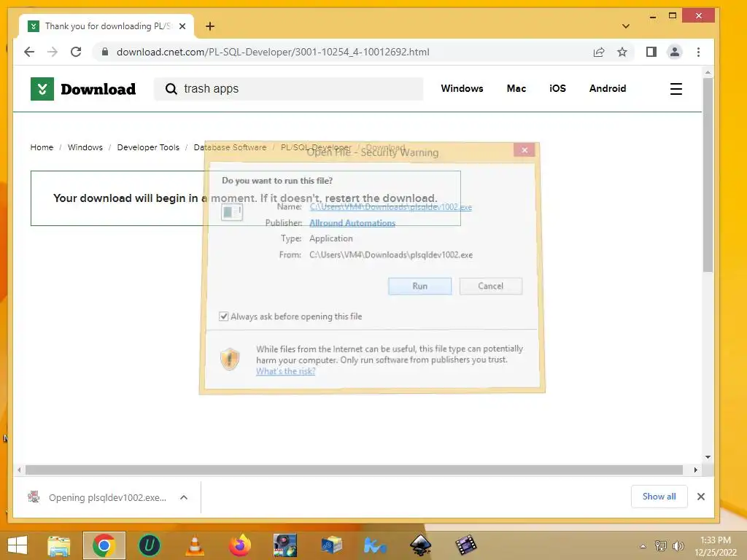Click the scroll down arrow

708,457
